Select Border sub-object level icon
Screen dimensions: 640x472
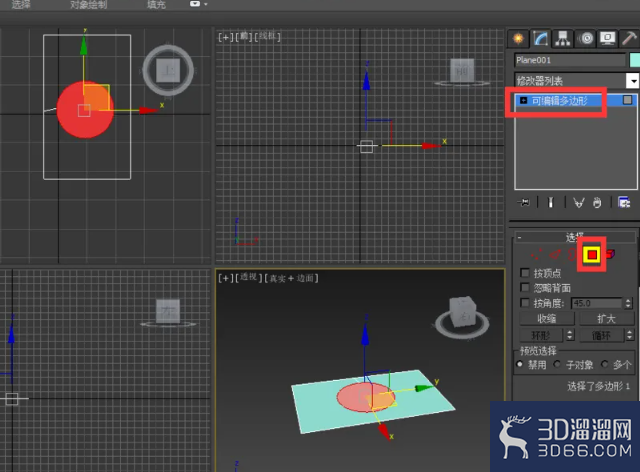[x=572, y=255]
